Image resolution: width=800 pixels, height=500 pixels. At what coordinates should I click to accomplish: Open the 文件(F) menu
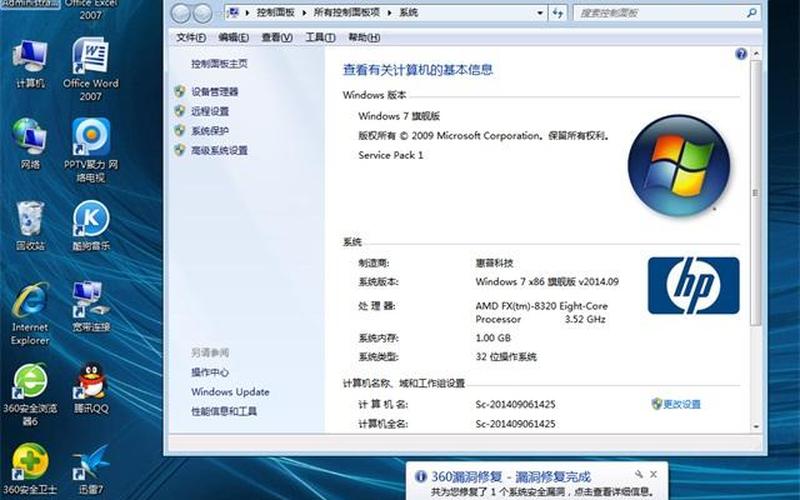[190, 37]
